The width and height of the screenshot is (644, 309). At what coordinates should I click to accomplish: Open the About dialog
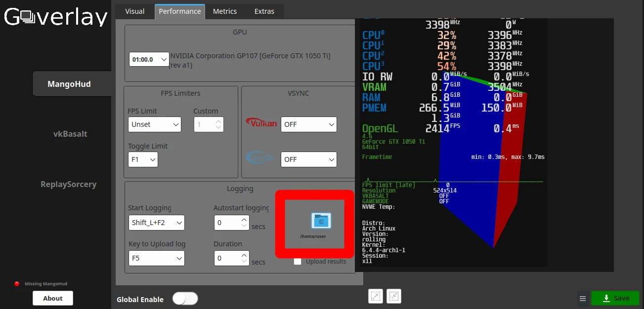53,298
